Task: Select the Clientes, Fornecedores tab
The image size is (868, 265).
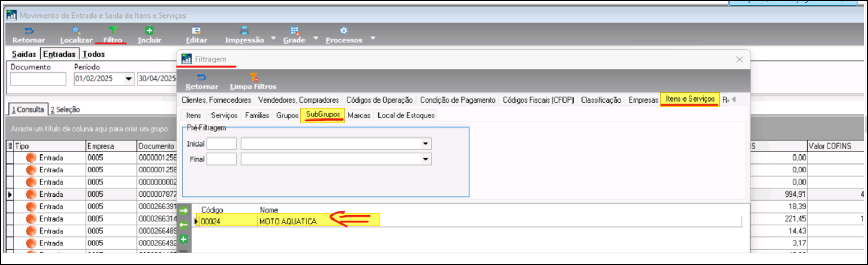Action: coord(216,100)
